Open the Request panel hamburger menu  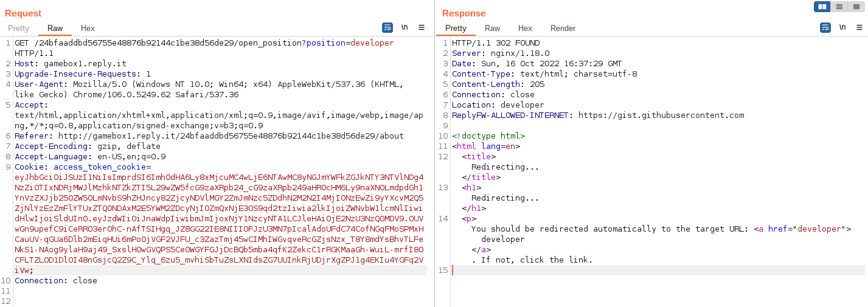(x=422, y=28)
